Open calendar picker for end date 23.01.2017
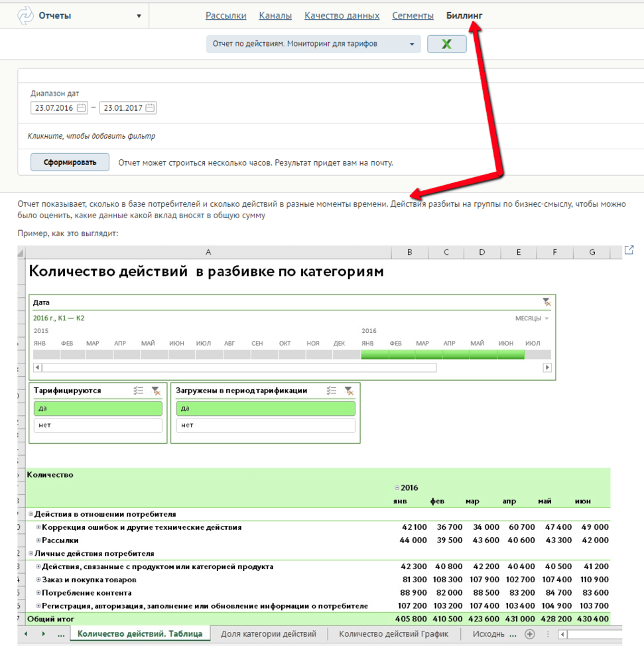The image size is (644, 646). [150, 108]
